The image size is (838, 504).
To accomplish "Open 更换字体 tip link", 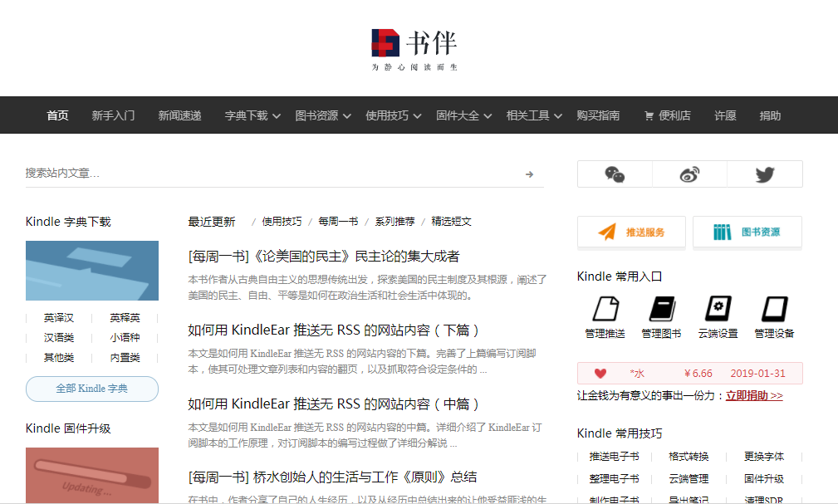I will tap(764, 457).
